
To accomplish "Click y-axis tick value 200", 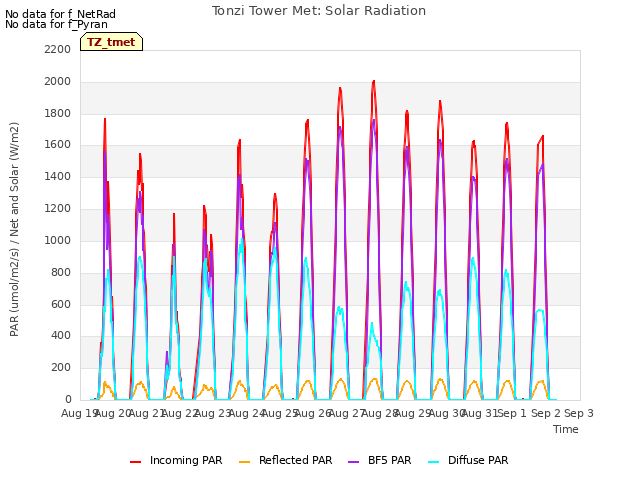I will 61,368.
